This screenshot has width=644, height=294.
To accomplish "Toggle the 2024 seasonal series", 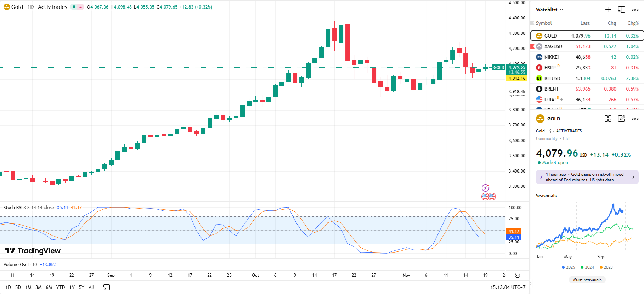I will click(x=587, y=267).
